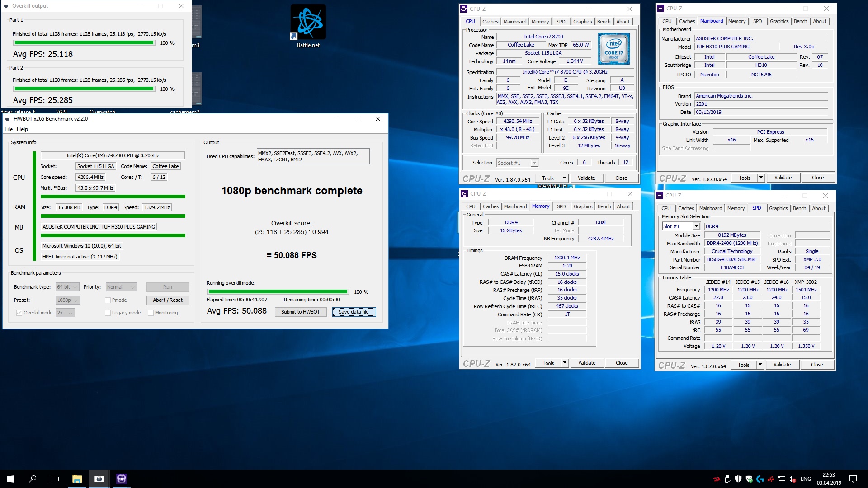Expand the Tools arrow in the Memory window
Viewport: 868px width, 488px height.
pos(565,363)
